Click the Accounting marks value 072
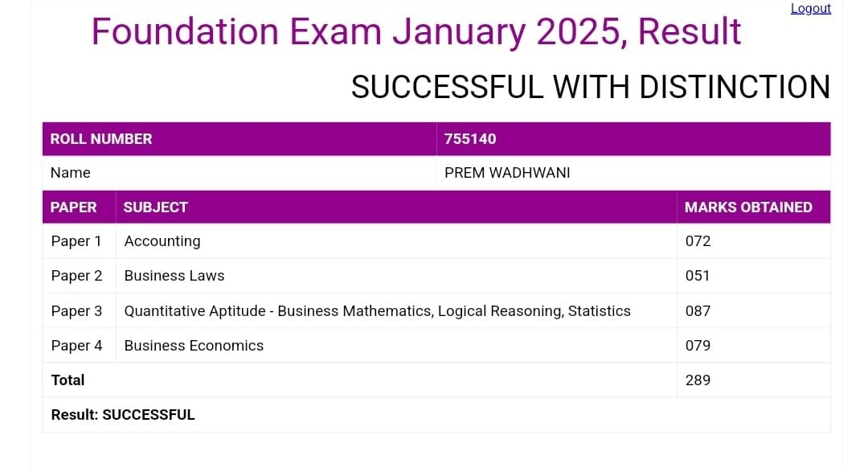 [x=698, y=241]
